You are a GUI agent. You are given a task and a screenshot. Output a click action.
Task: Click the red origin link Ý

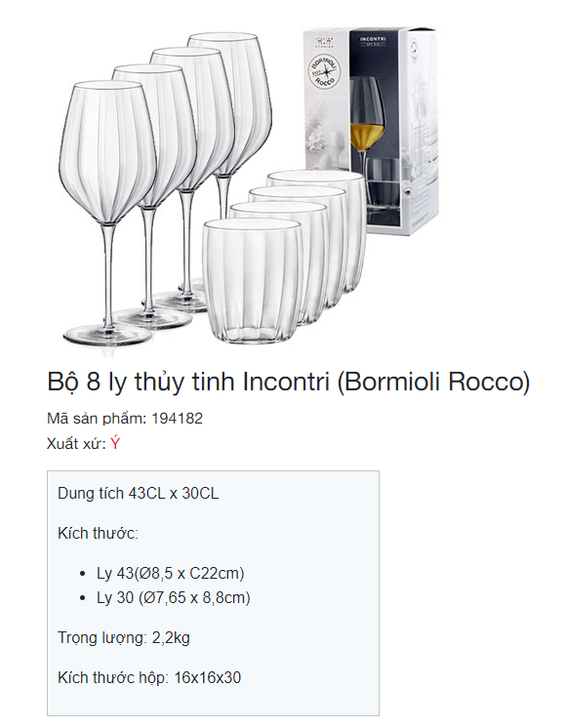(115, 443)
